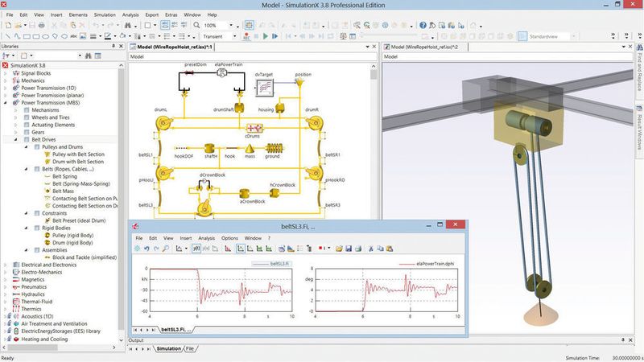Click the red REC record icon
644x362 pixels.
point(246,36)
